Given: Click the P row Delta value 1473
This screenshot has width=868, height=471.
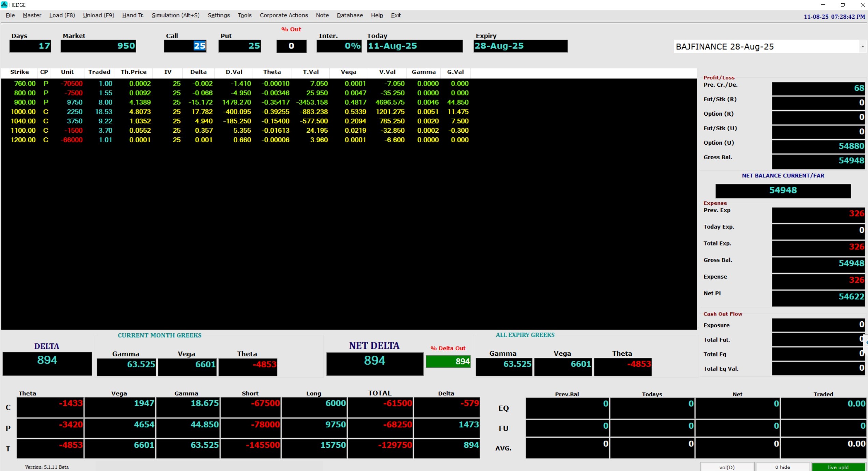Looking at the screenshot, I should (446, 428).
